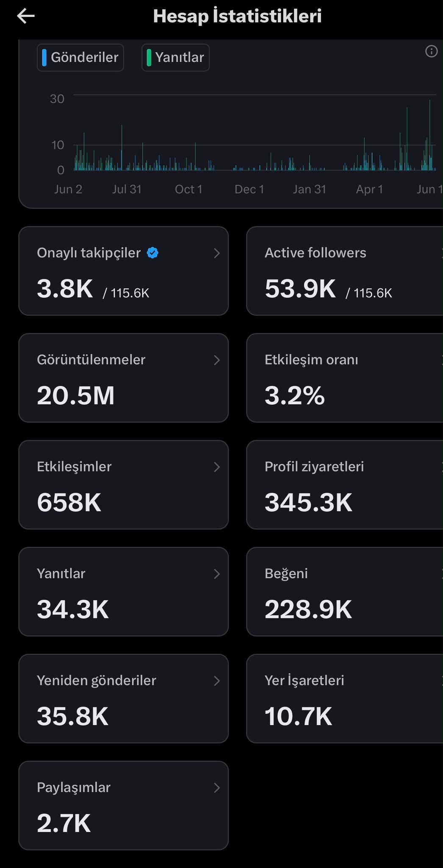Click the Apr 1 label on chart axis
Viewport: 443px width, 868px height.
(369, 189)
